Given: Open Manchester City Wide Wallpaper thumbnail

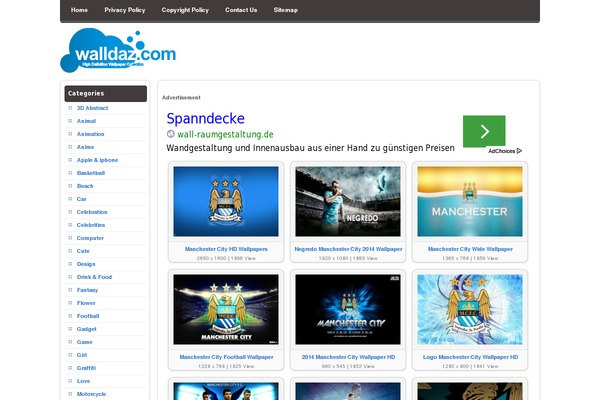Looking at the screenshot, I should tap(470, 201).
